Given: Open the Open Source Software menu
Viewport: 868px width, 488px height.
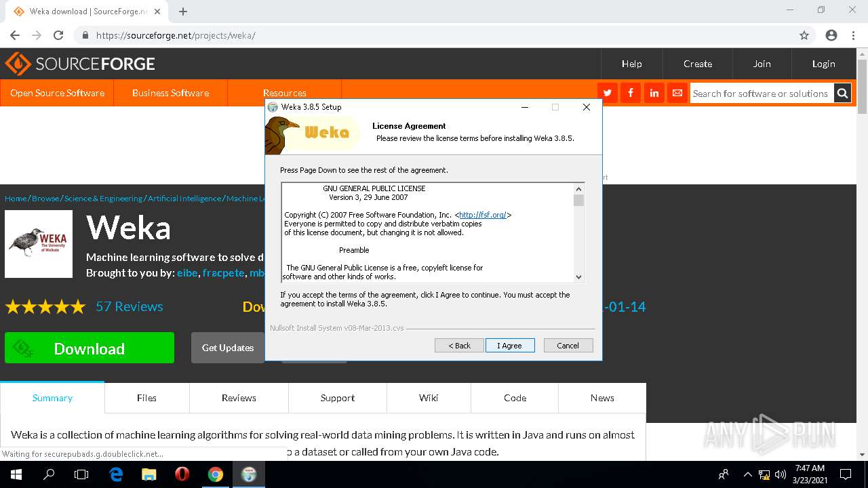Looking at the screenshot, I should (x=57, y=93).
